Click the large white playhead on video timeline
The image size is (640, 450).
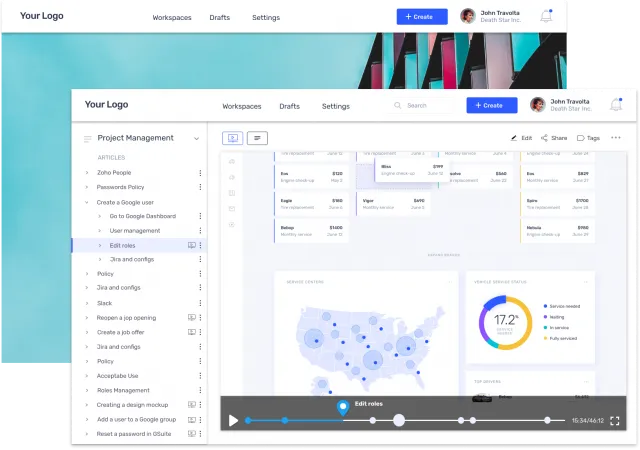399,420
